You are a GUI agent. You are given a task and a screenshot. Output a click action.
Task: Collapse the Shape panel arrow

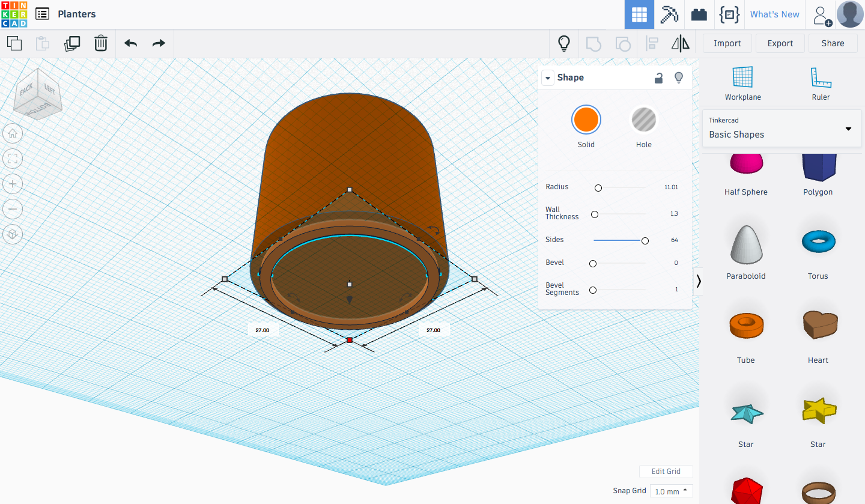547,77
